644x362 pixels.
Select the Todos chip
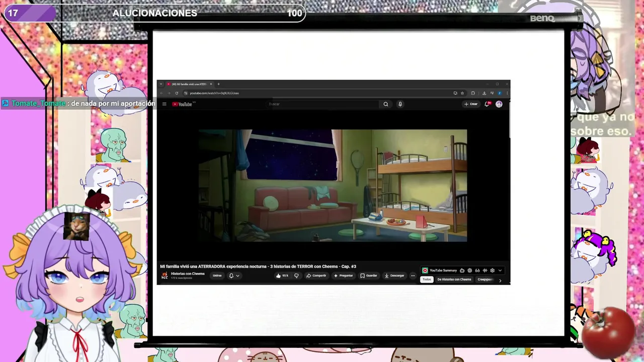(427, 280)
